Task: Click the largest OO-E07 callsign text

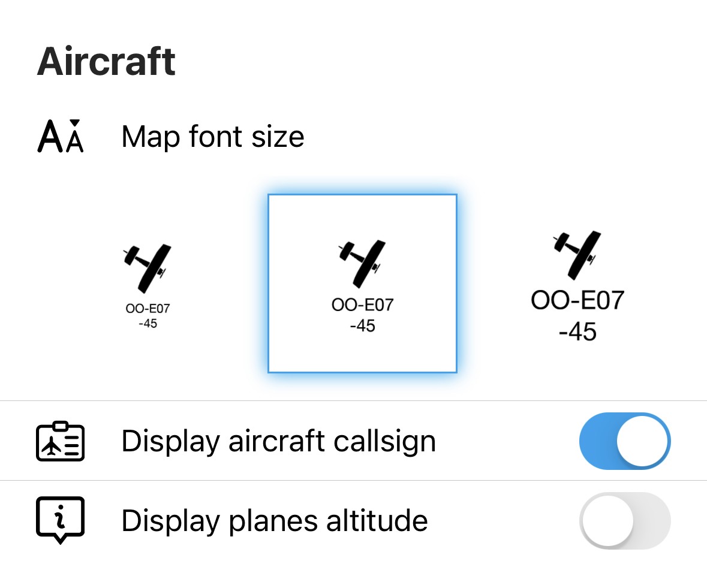Action: (577, 300)
